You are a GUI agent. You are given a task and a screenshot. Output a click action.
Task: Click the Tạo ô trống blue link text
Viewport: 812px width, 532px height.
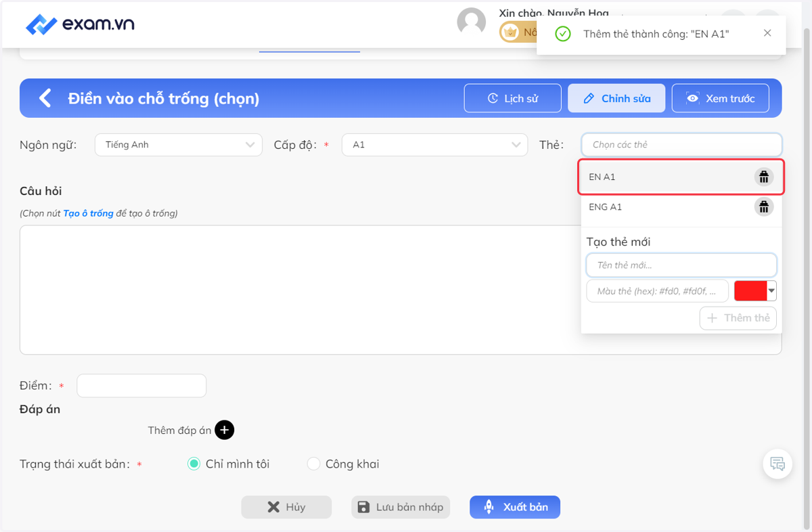click(x=88, y=213)
